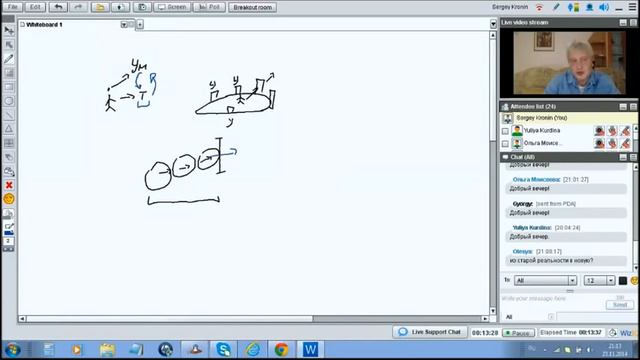Select the pointer tool in whiteboard toolbar

[x=9, y=31]
